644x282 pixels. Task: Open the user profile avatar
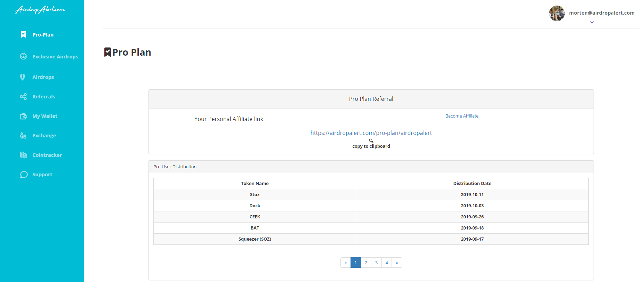pyautogui.click(x=557, y=13)
